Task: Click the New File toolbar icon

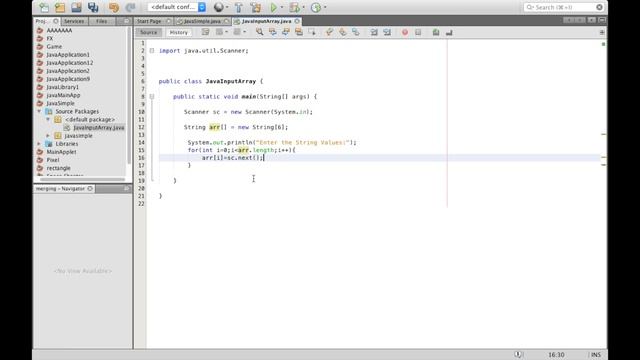Action: 44,7
